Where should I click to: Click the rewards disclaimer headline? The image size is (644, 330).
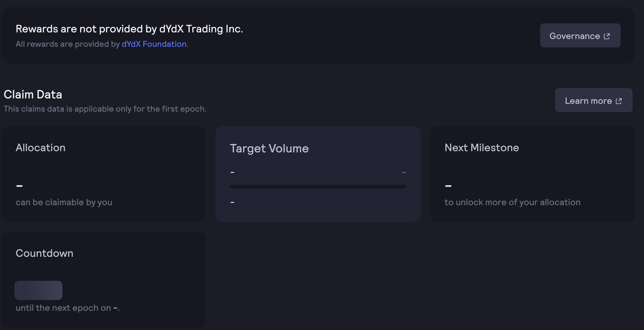[129, 29]
